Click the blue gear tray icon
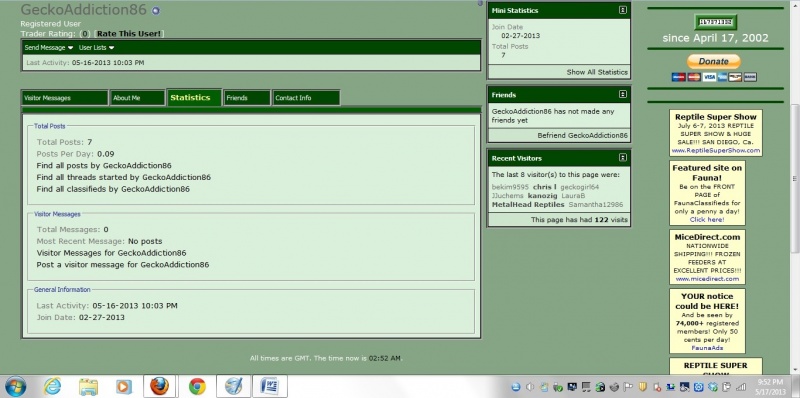 699,387
